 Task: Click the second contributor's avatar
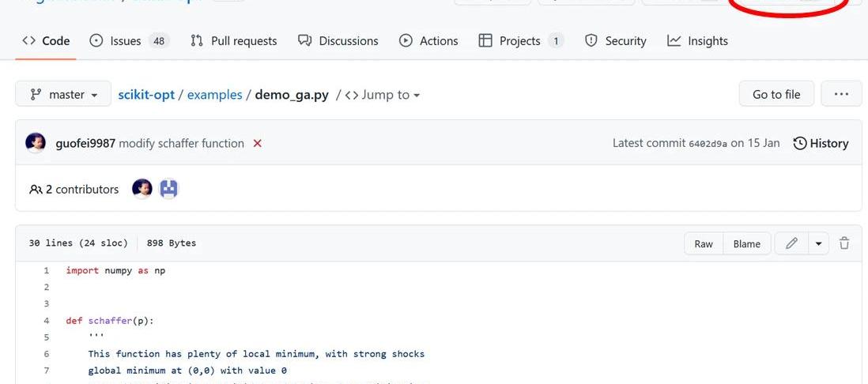point(168,189)
